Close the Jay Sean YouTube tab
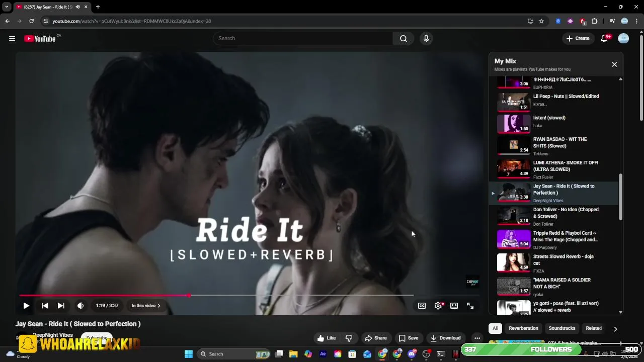 (x=86, y=7)
